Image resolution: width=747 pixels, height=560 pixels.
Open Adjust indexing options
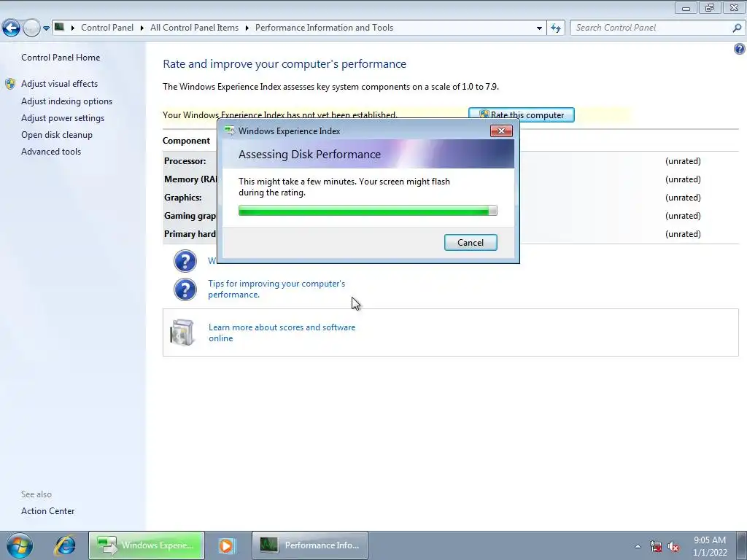66,101
